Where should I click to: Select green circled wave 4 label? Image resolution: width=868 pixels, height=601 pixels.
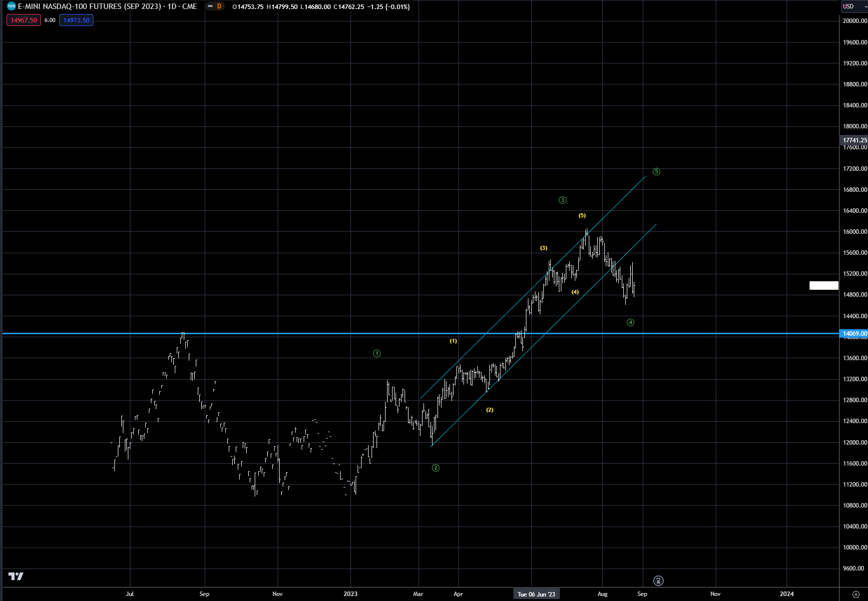tap(631, 323)
